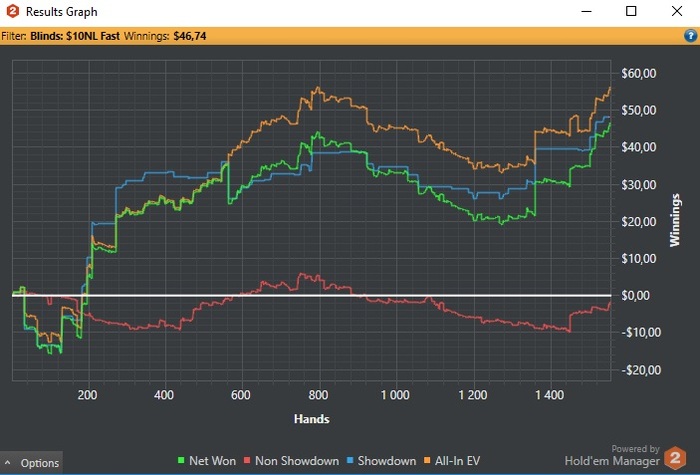This screenshot has height=475, width=700.
Task: Toggle the All-In EV legend entry
Action: click(x=452, y=461)
